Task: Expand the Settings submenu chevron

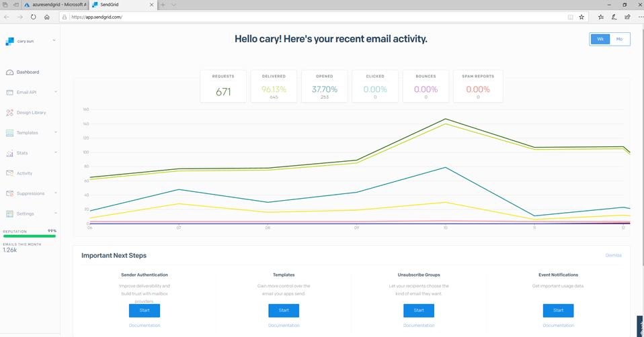Action: [x=56, y=213]
